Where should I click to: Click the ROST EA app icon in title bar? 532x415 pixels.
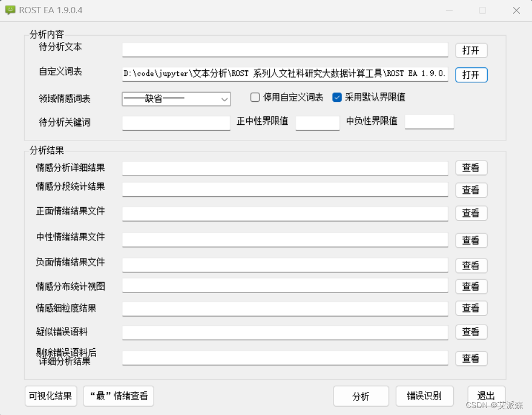[10, 10]
